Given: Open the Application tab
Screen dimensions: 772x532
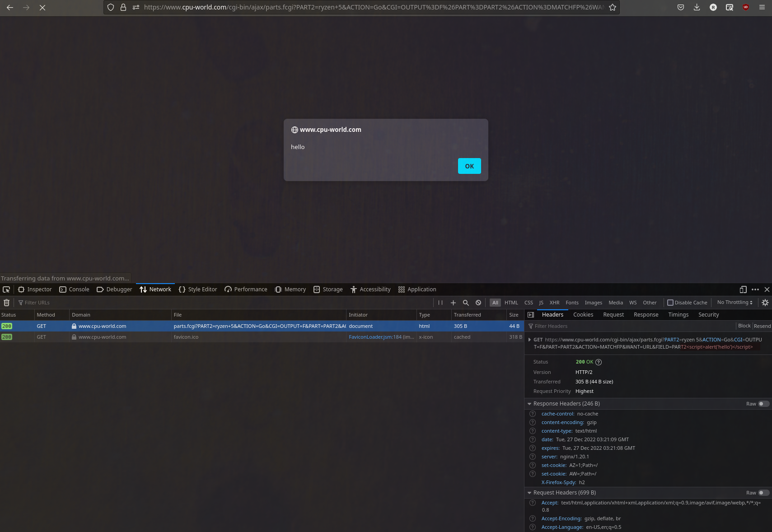Looking at the screenshot, I should (417, 289).
